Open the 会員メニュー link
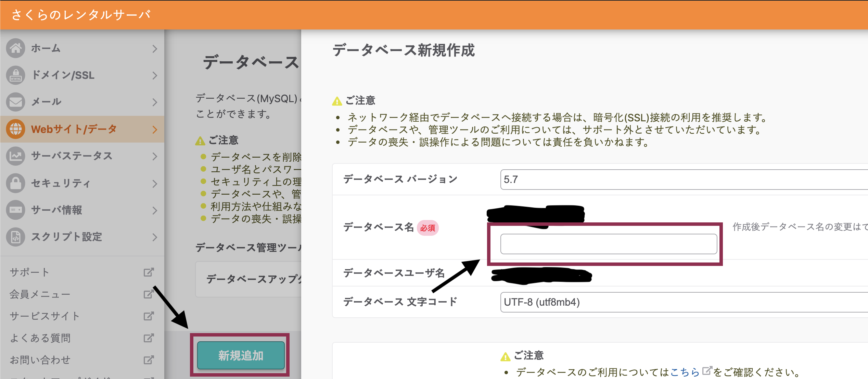The width and height of the screenshot is (868, 379). (40, 294)
